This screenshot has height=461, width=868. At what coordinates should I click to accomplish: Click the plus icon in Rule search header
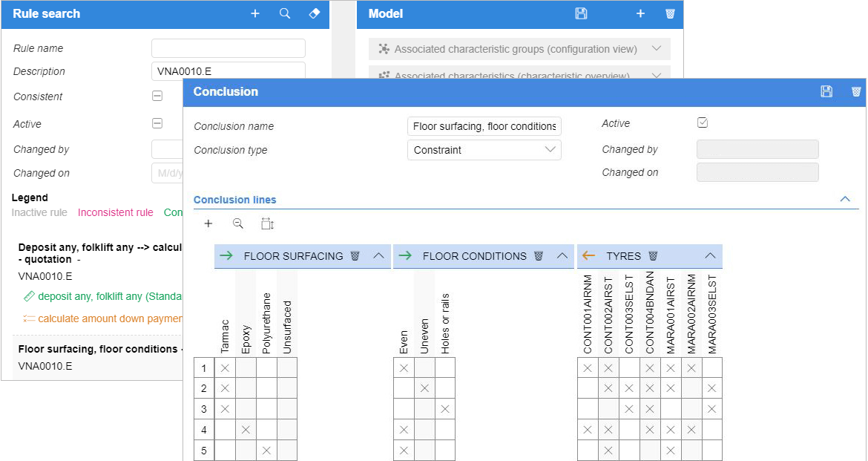[254, 13]
